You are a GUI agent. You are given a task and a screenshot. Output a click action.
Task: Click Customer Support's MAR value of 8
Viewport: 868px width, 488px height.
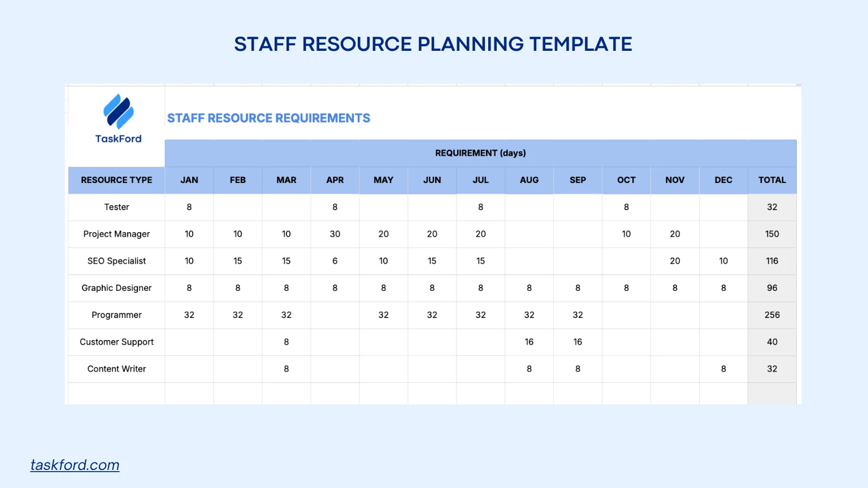pyautogui.click(x=287, y=342)
